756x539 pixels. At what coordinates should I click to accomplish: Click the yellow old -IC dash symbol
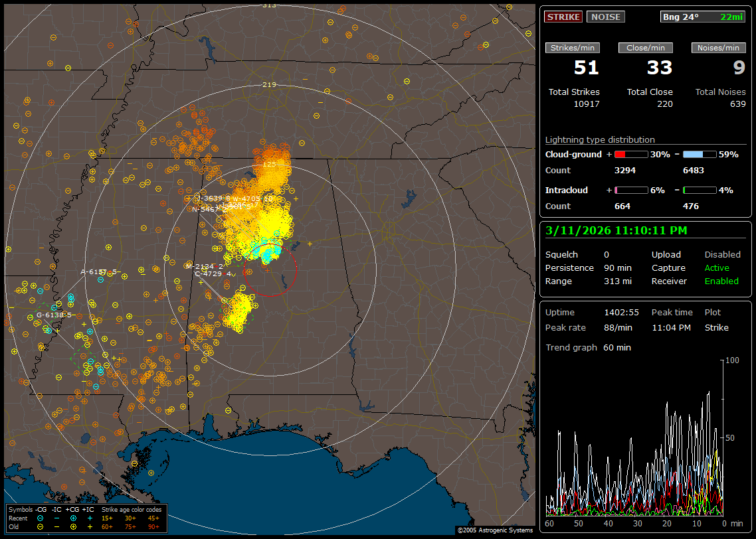click(56, 526)
